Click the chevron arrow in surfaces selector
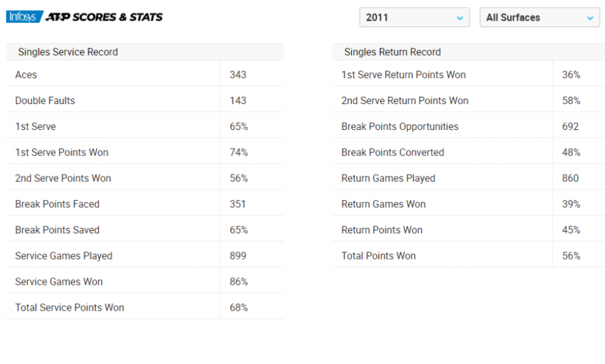 (590, 18)
